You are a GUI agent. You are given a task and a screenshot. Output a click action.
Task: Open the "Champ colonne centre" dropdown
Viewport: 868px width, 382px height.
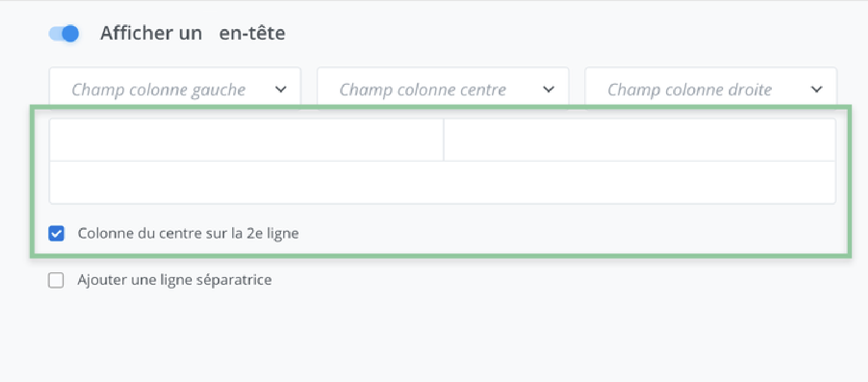pos(423,90)
